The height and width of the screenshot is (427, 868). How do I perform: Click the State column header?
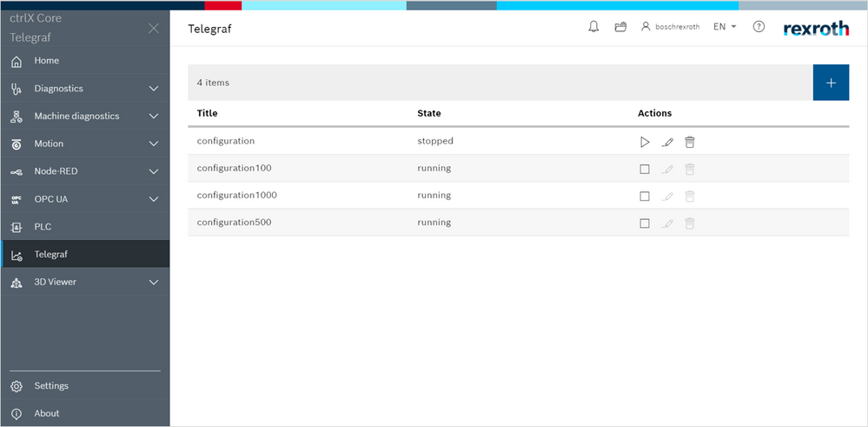pos(429,113)
